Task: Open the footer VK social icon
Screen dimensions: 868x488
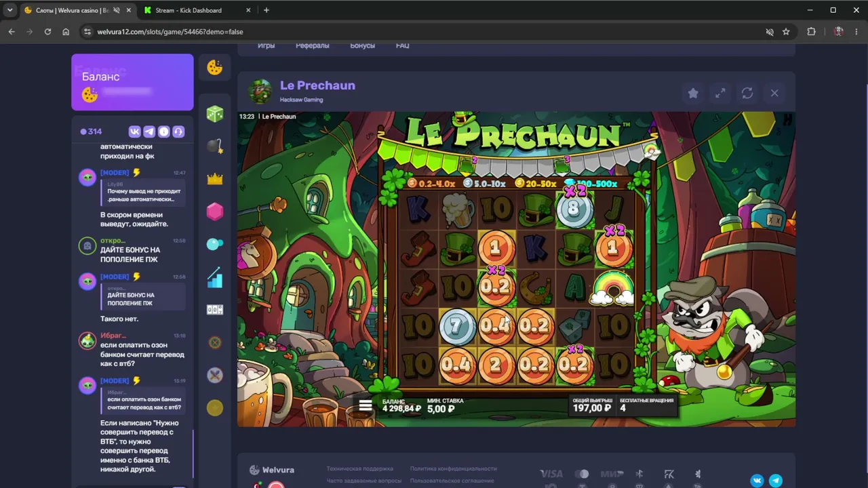Action: (x=757, y=481)
